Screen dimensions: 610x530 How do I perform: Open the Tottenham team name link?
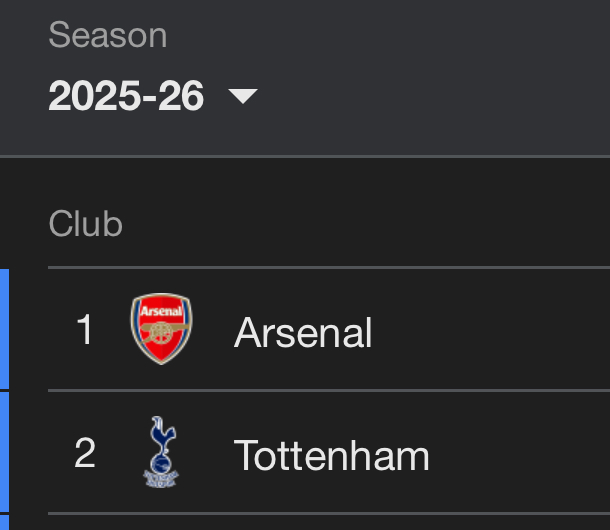331,456
